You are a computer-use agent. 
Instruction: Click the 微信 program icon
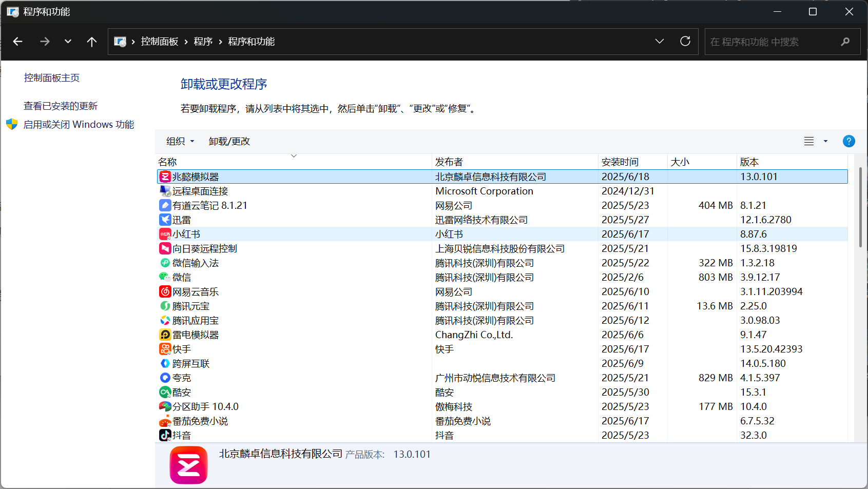click(x=165, y=277)
